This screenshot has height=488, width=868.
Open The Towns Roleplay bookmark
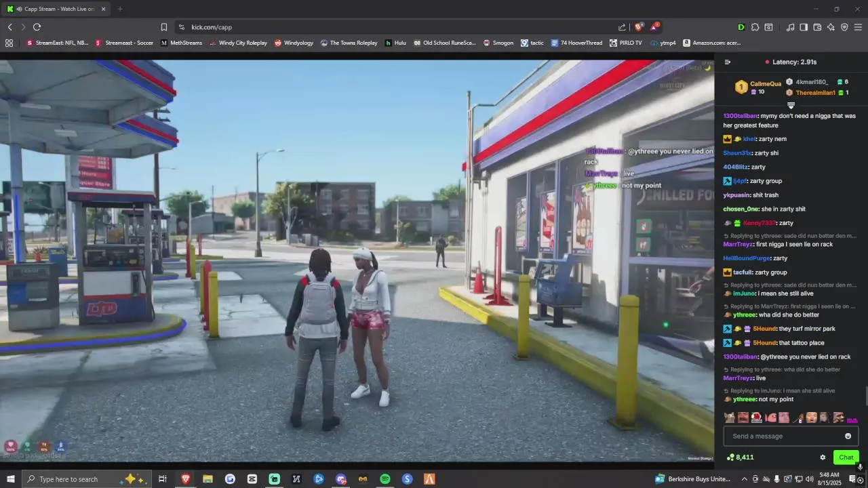(x=349, y=43)
